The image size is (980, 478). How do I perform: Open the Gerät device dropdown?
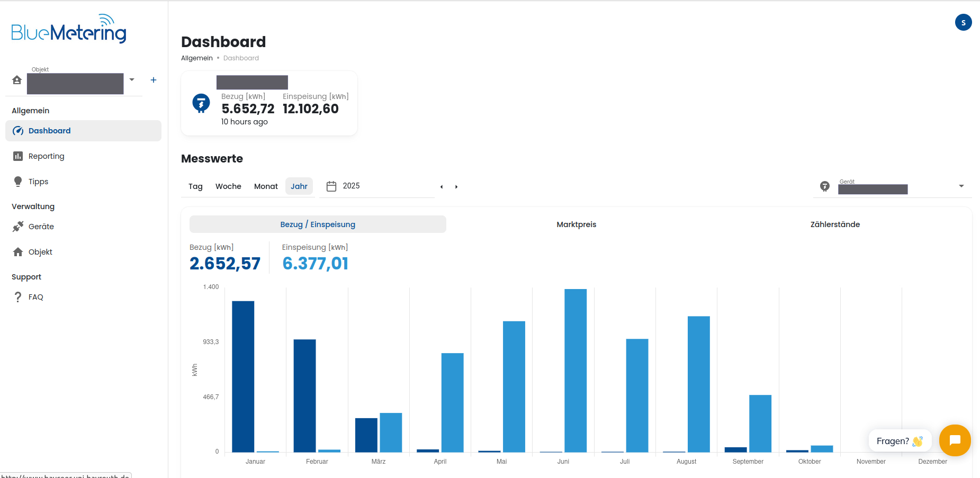pyautogui.click(x=961, y=186)
